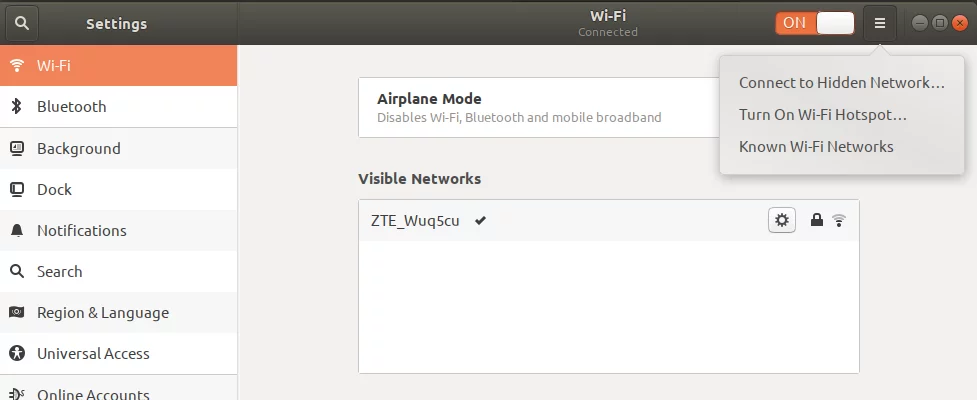Click the padlock icon on the ZTE_Wuq5cu row
Image resolution: width=977 pixels, height=400 pixels.
coord(816,220)
